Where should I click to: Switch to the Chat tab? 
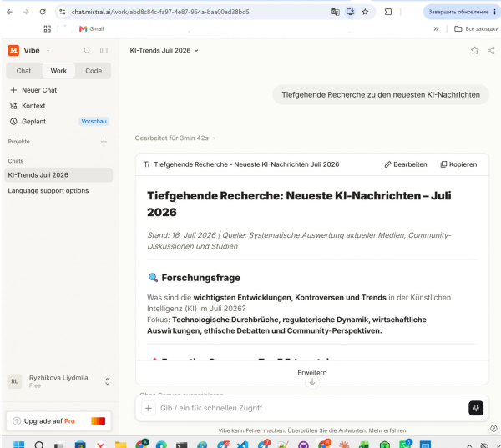tap(23, 71)
